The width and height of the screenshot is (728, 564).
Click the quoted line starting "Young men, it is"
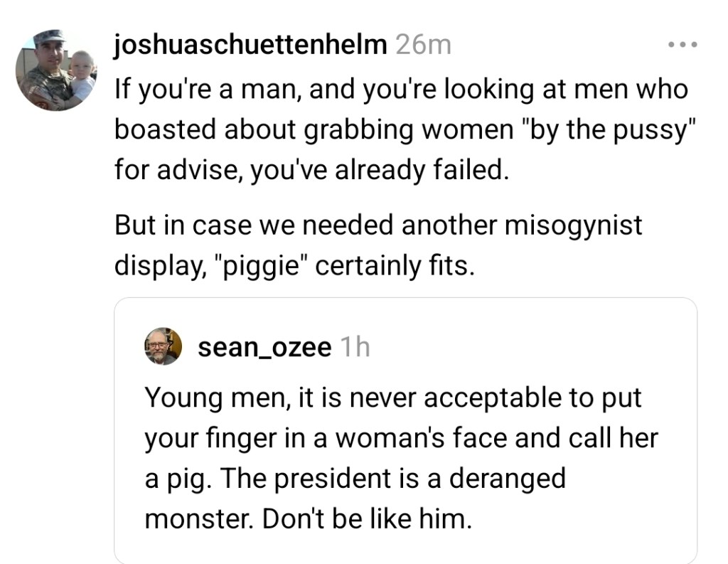(393, 397)
